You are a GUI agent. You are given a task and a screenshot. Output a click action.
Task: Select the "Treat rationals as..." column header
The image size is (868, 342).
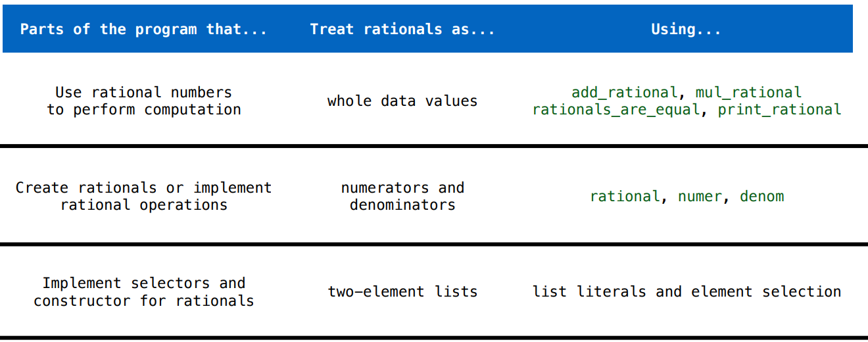point(402,30)
